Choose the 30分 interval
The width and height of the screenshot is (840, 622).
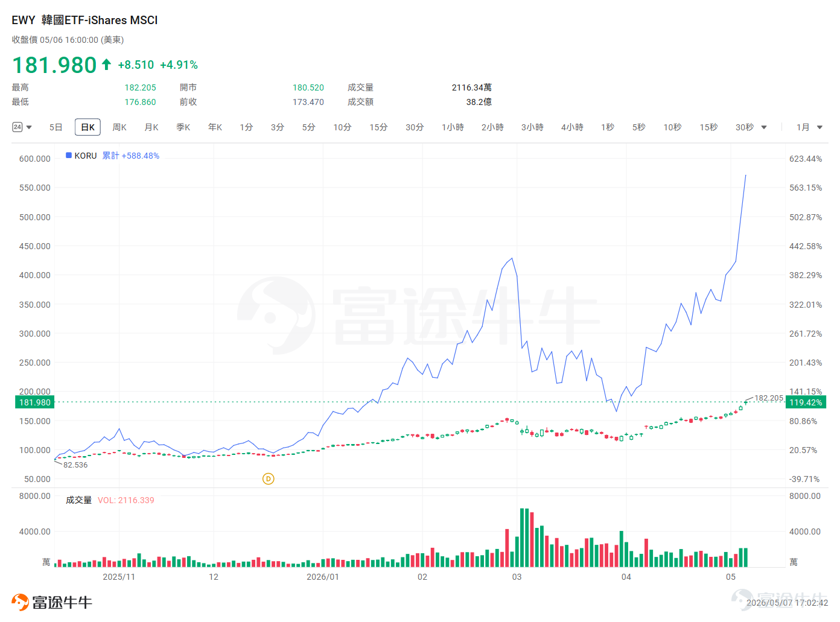click(x=415, y=127)
